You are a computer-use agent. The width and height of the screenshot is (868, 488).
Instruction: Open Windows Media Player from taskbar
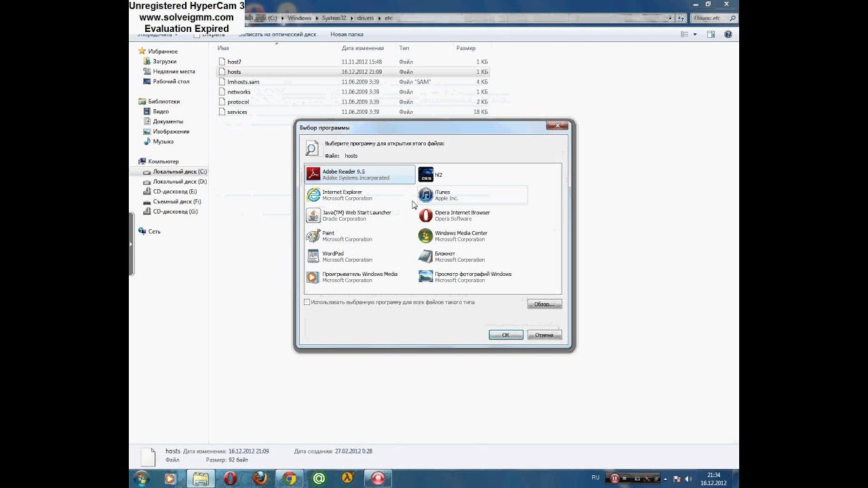coord(170,479)
